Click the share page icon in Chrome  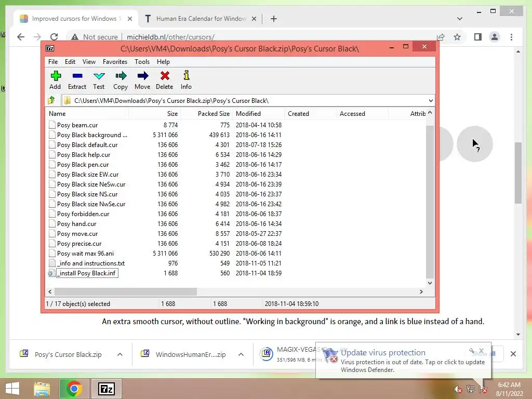coord(441,37)
